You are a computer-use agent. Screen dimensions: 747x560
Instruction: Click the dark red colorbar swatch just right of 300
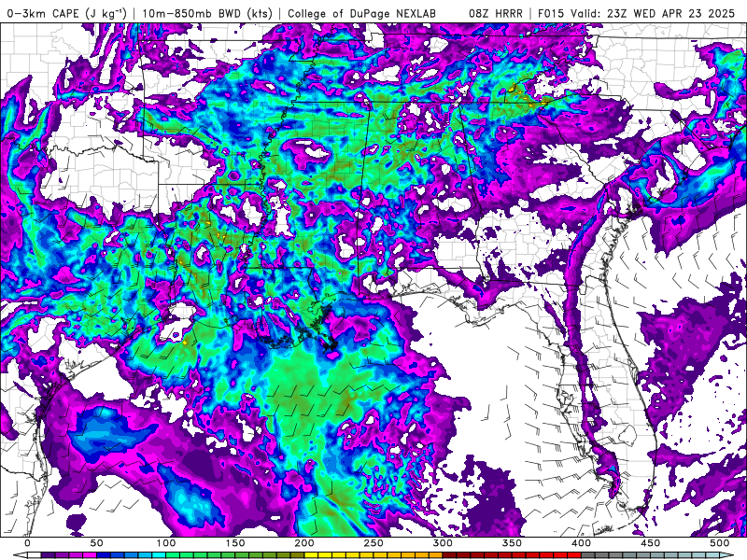[x=449, y=554]
